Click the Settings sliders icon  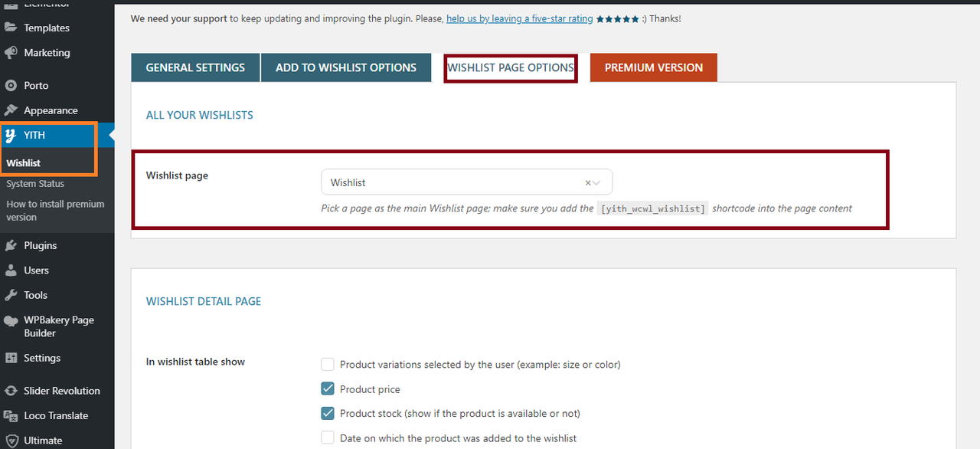11,358
